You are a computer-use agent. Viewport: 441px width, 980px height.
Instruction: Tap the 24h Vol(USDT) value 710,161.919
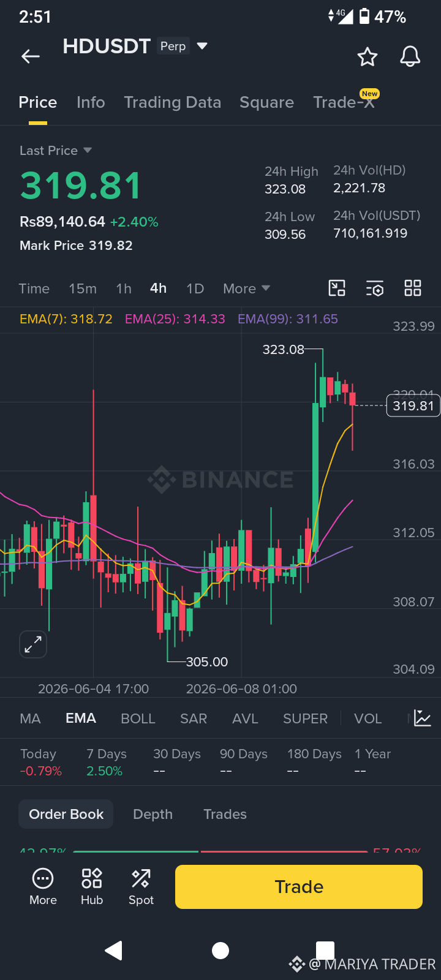tap(370, 233)
